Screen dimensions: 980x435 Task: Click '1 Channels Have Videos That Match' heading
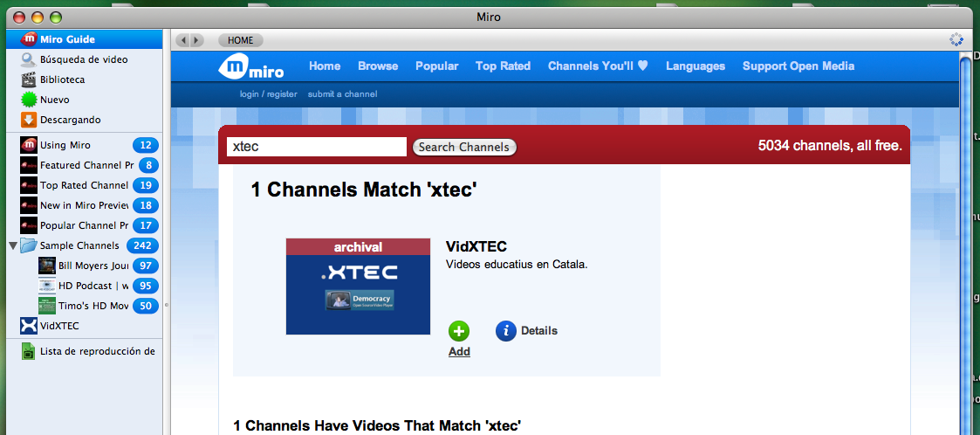[377, 426]
